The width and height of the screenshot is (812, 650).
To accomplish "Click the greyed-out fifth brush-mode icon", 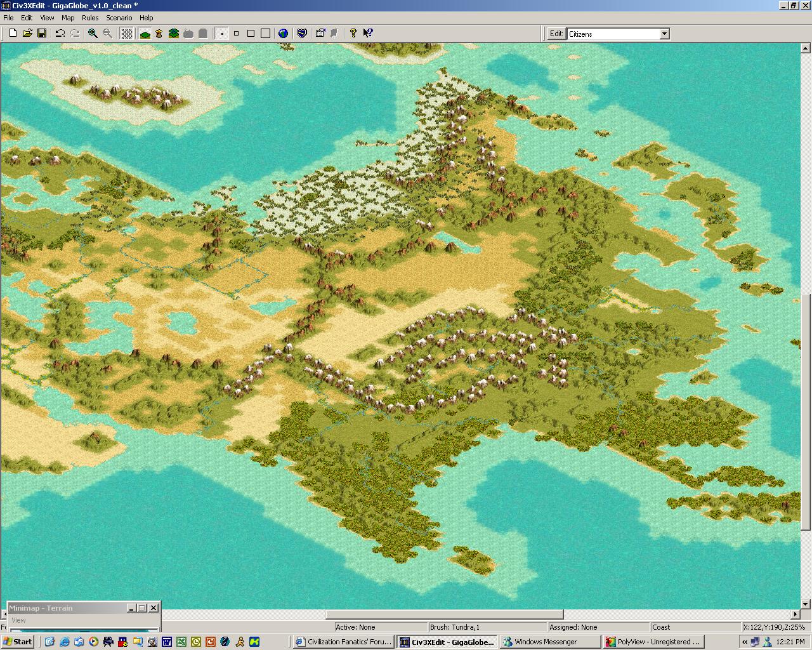I will tap(203, 34).
